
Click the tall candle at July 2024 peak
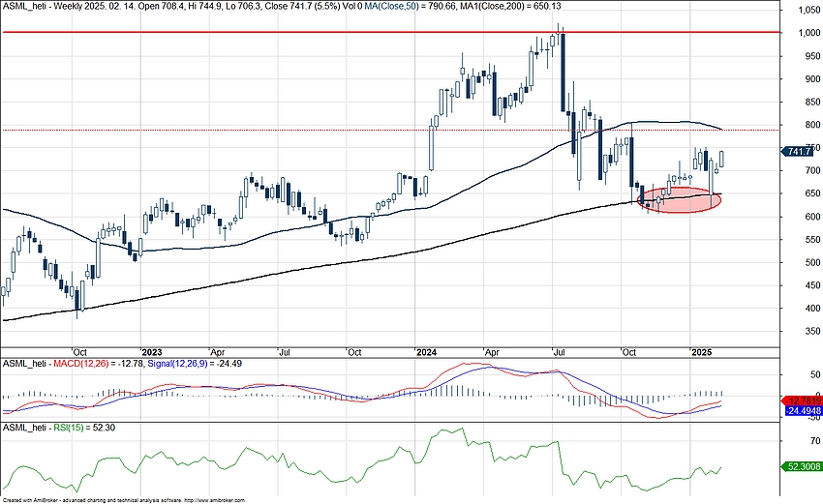[562, 75]
